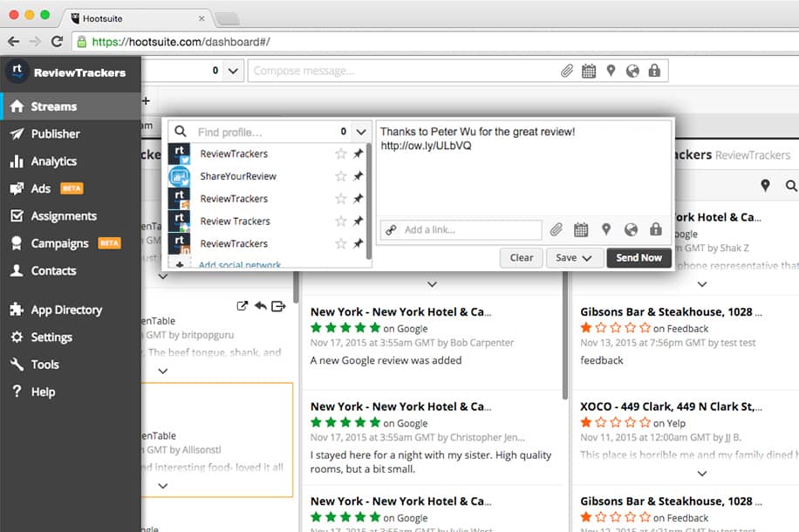799x532 pixels.
Task: Add a new stream tab with plus
Action: (146, 101)
